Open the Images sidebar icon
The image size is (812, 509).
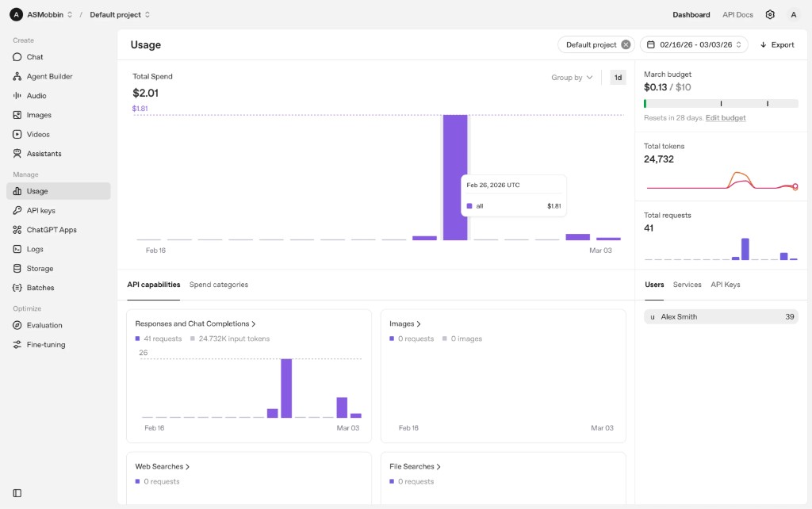coord(17,115)
